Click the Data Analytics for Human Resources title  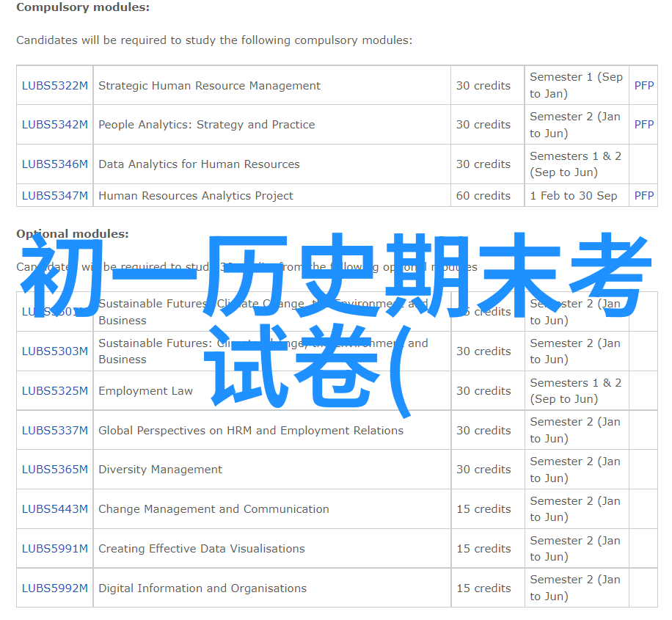point(199,164)
